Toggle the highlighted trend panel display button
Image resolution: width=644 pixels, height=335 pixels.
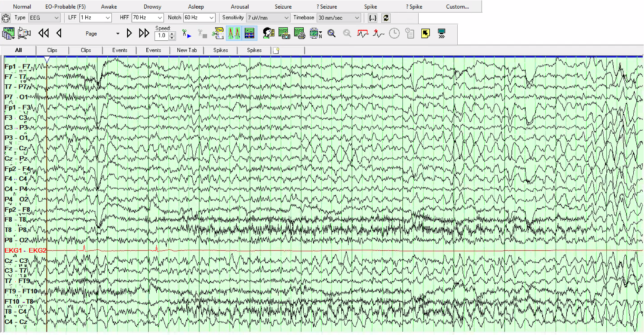(249, 33)
